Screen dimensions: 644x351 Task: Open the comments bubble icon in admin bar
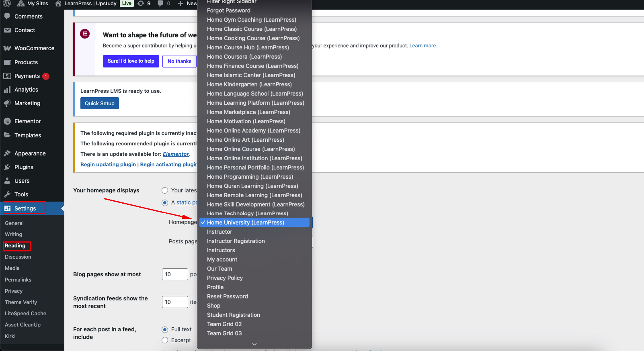[x=160, y=4]
